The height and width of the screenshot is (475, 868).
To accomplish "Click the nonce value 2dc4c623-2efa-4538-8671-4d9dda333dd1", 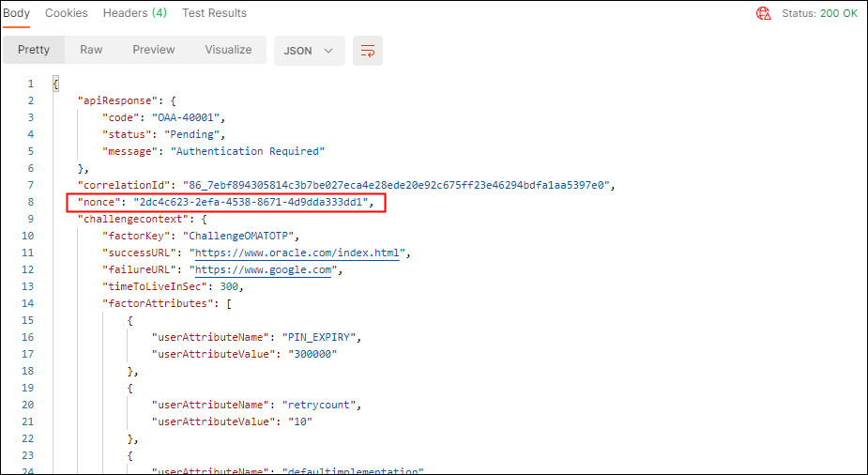I will tap(251, 202).
